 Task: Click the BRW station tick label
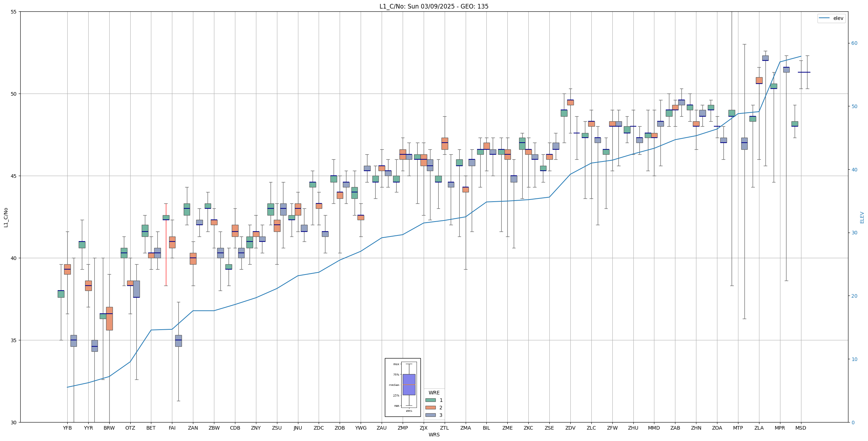point(109,428)
